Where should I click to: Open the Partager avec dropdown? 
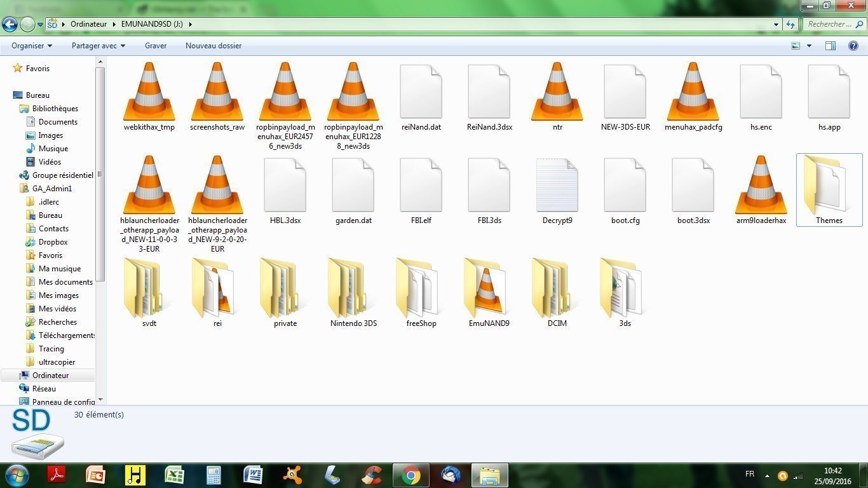(98, 46)
